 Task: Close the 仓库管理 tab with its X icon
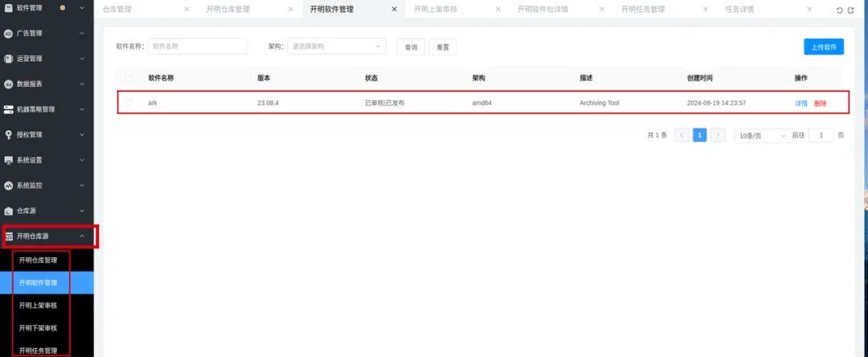point(186,10)
